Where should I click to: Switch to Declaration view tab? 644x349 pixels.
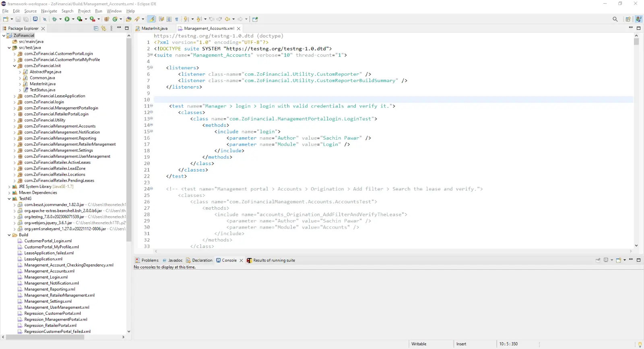click(x=199, y=260)
